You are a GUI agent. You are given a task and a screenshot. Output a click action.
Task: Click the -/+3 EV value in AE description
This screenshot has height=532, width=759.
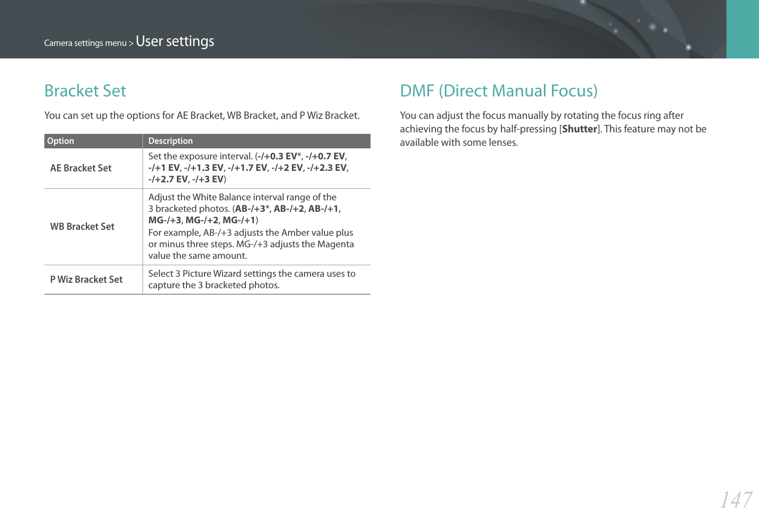click(207, 179)
